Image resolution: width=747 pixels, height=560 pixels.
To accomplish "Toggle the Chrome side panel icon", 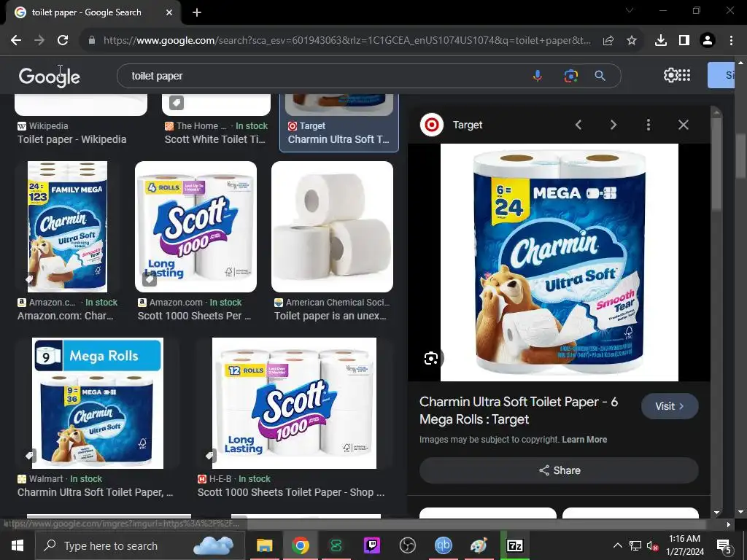I will click(x=684, y=41).
